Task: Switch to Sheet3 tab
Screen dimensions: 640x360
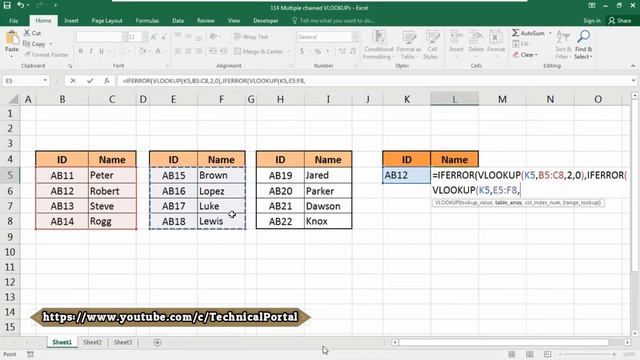Action: point(123,342)
